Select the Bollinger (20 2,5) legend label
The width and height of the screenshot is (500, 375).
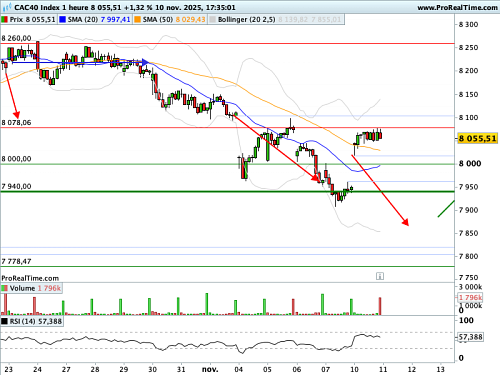pos(247,20)
